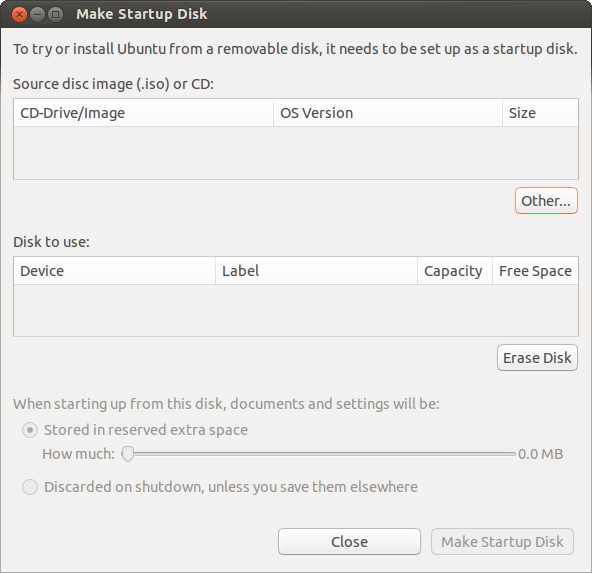Sort disks by Device column header
The width and height of the screenshot is (592, 573).
(x=114, y=271)
